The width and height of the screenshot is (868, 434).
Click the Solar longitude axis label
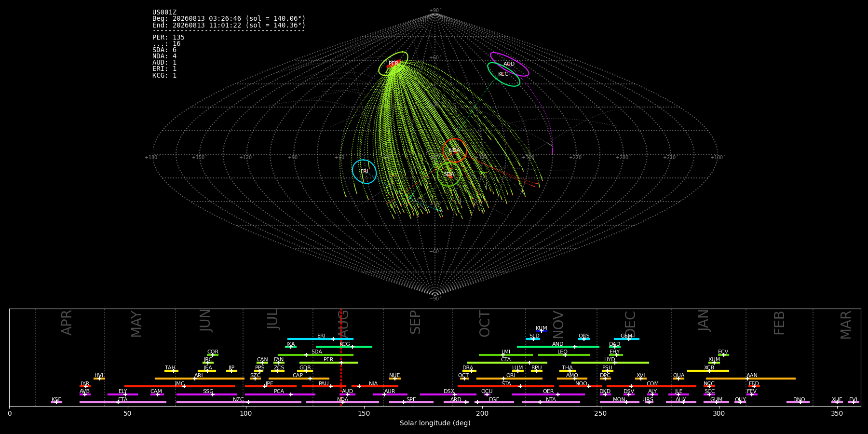[x=435, y=423]
